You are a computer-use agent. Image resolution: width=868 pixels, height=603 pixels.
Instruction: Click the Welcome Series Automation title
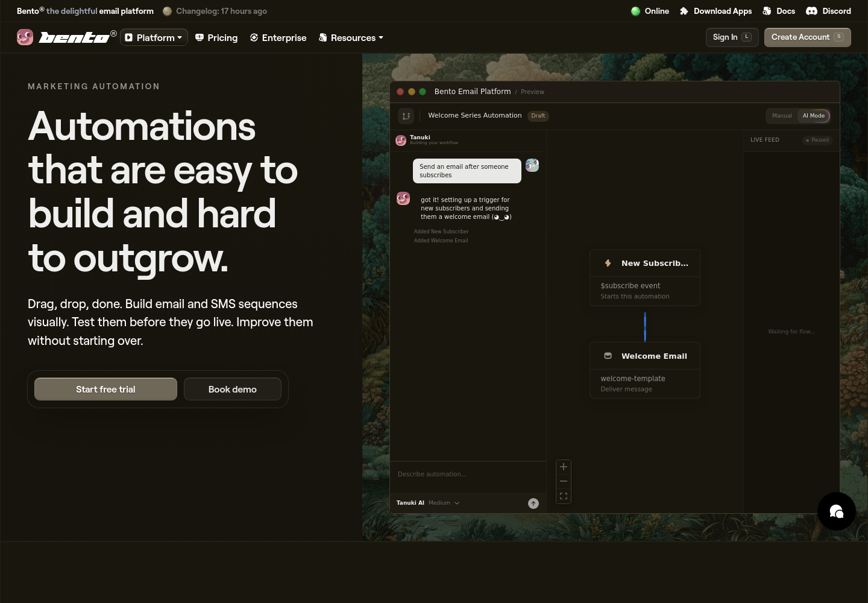point(475,115)
